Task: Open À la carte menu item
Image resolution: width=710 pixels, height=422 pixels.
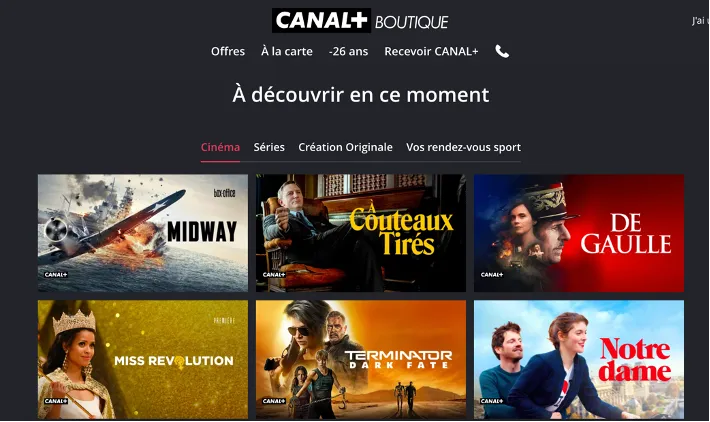Action: coord(287,52)
